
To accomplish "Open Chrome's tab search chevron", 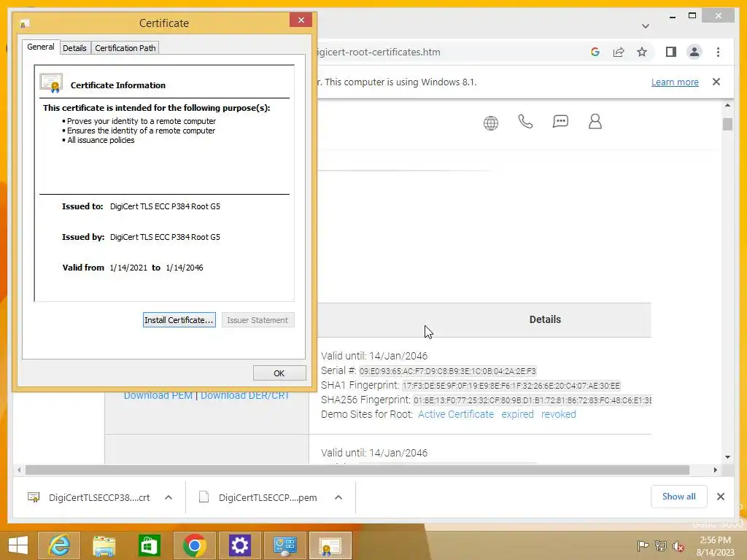I will click(645, 26).
